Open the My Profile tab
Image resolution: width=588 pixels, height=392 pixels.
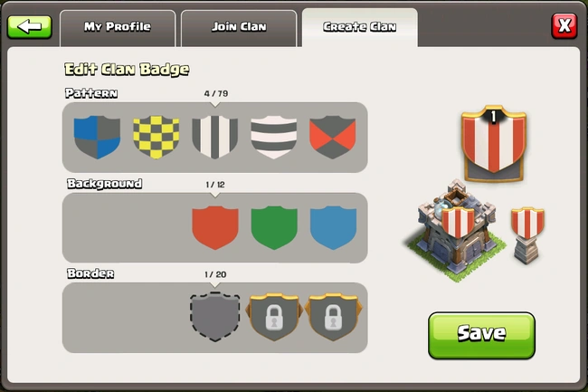coord(118,28)
